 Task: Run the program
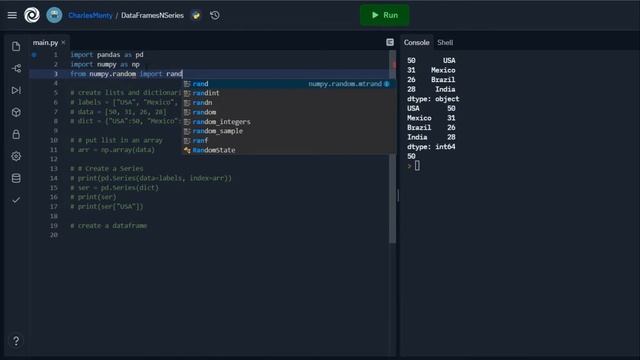point(384,15)
